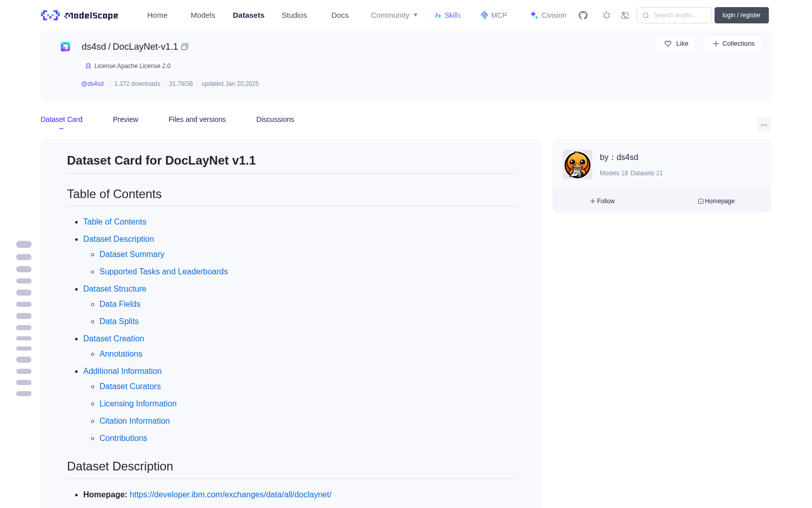This screenshot has width=812, height=508.
Task: Switch to the Preview tab
Action: (x=125, y=119)
